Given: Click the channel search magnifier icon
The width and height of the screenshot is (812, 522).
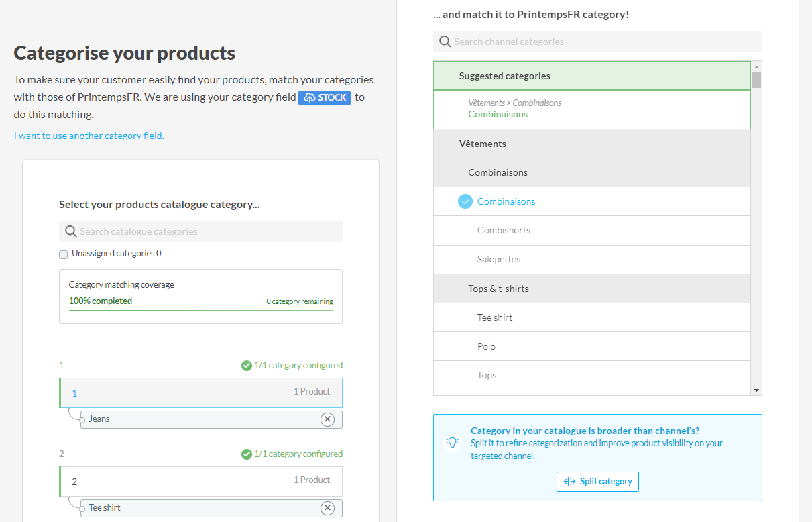Looking at the screenshot, I should point(445,42).
